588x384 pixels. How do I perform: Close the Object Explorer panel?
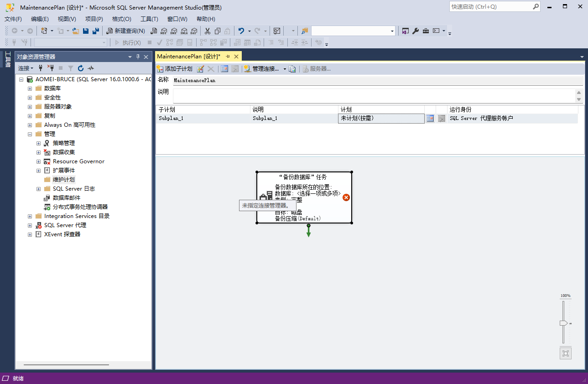(146, 57)
